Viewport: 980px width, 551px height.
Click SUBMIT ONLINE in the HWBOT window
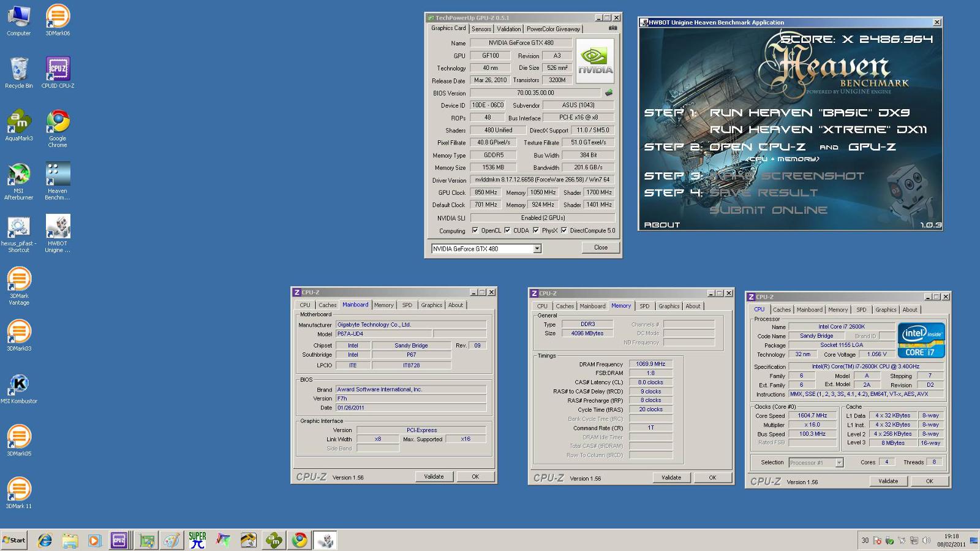coord(768,210)
